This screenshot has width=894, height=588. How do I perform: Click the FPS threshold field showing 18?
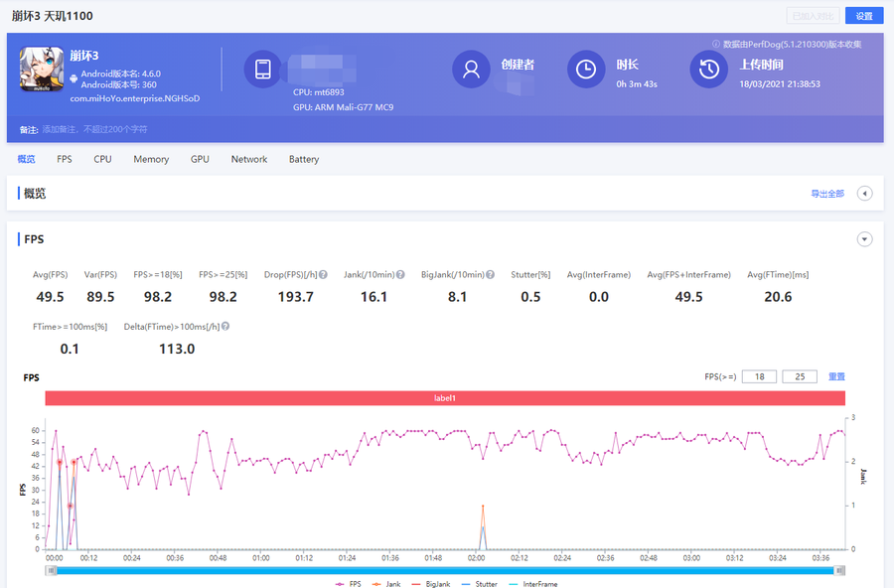[759, 376]
